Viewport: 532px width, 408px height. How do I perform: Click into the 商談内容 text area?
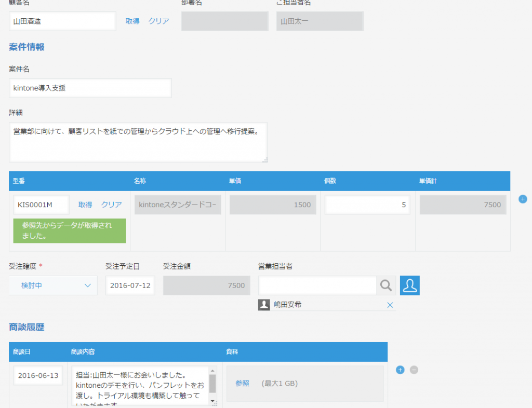point(140,386)
